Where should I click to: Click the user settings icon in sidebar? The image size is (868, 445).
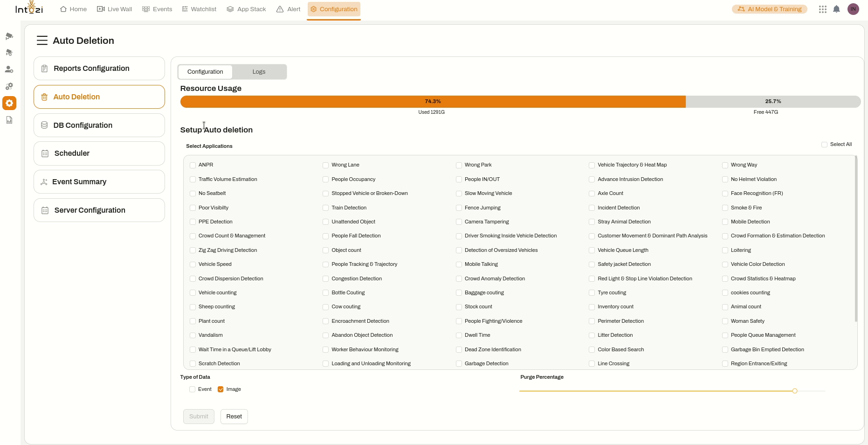9,70
